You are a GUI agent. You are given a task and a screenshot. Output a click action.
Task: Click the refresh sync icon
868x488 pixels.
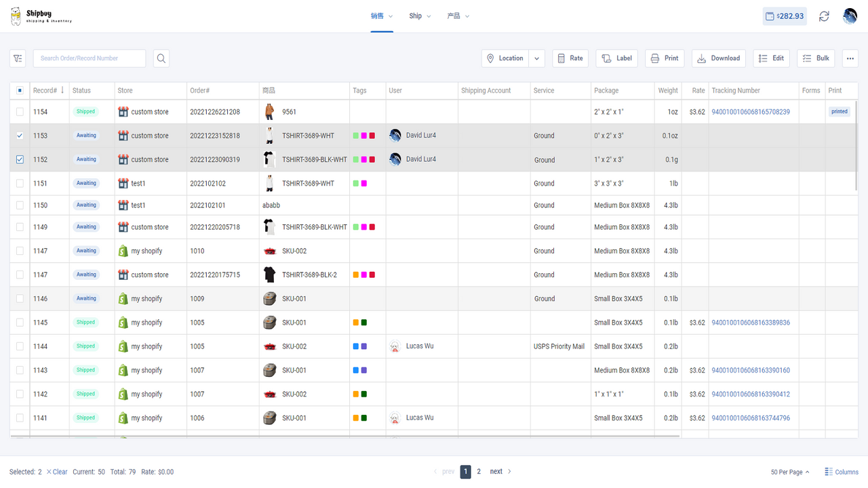824,16
